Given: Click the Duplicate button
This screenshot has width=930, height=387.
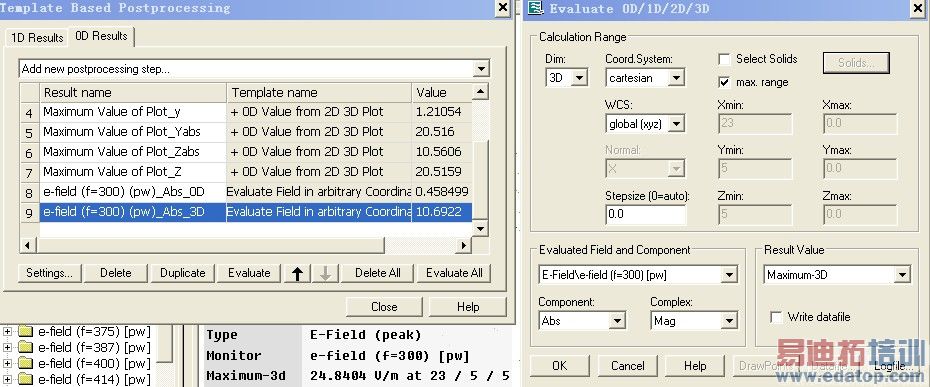Looking at the screenshot, I should pos(183,273).
